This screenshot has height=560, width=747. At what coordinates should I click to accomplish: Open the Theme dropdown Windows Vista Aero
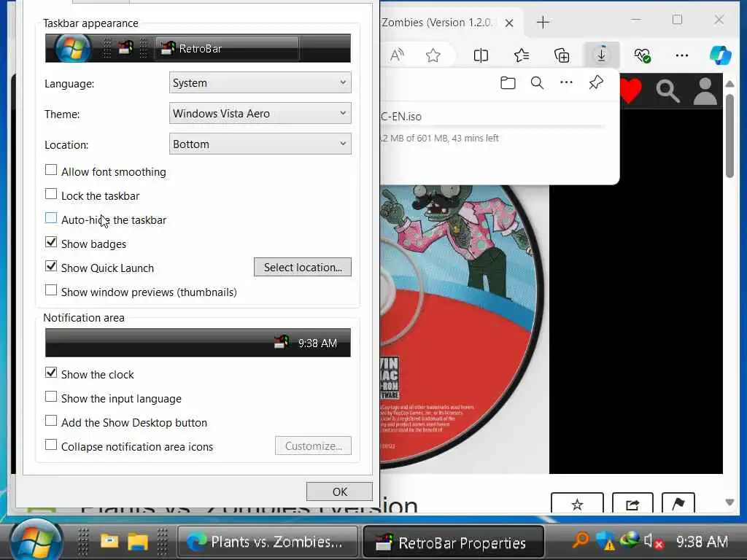point(260,113)
